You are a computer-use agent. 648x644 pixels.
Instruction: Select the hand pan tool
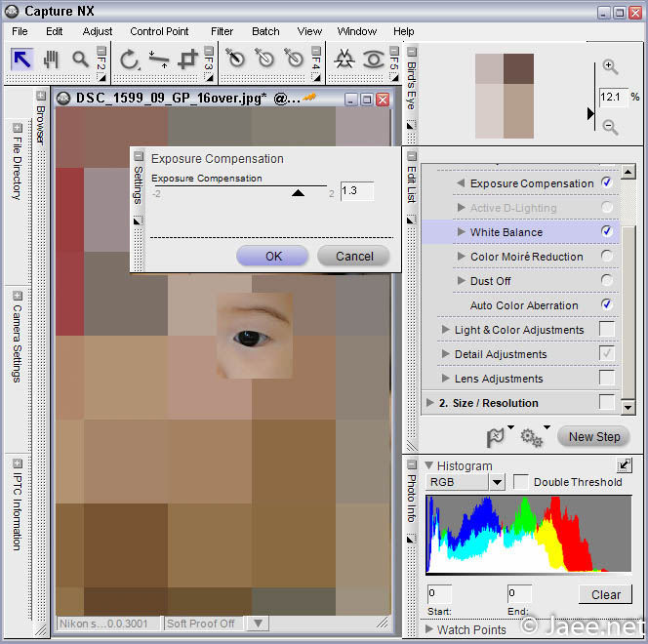click(x=51, y=60)
